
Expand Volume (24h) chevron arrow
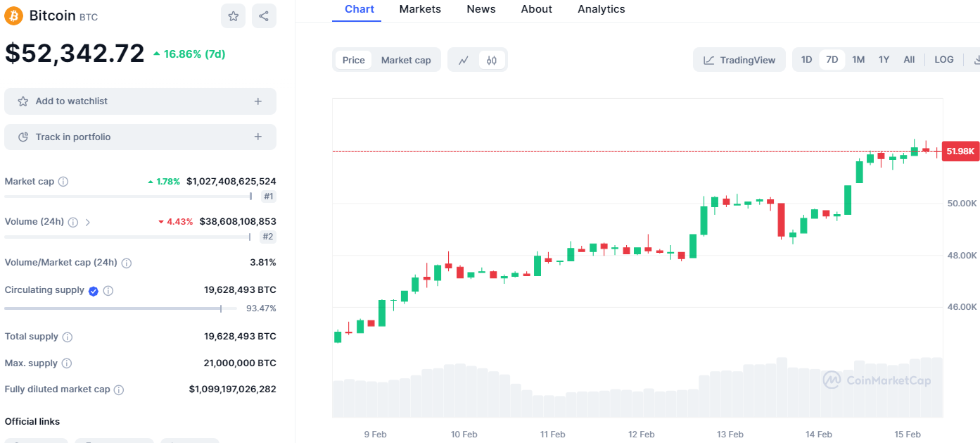coord(88,222)
